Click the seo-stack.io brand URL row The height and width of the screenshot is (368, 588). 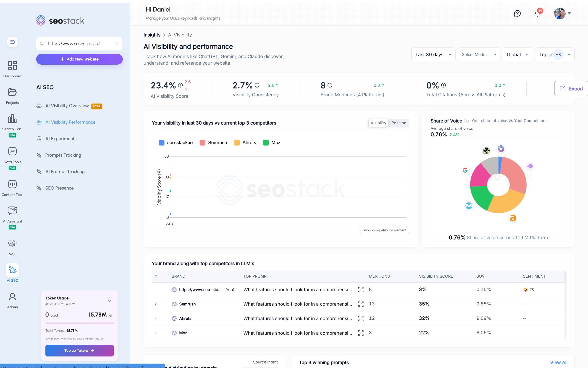(x=200, y=290)
